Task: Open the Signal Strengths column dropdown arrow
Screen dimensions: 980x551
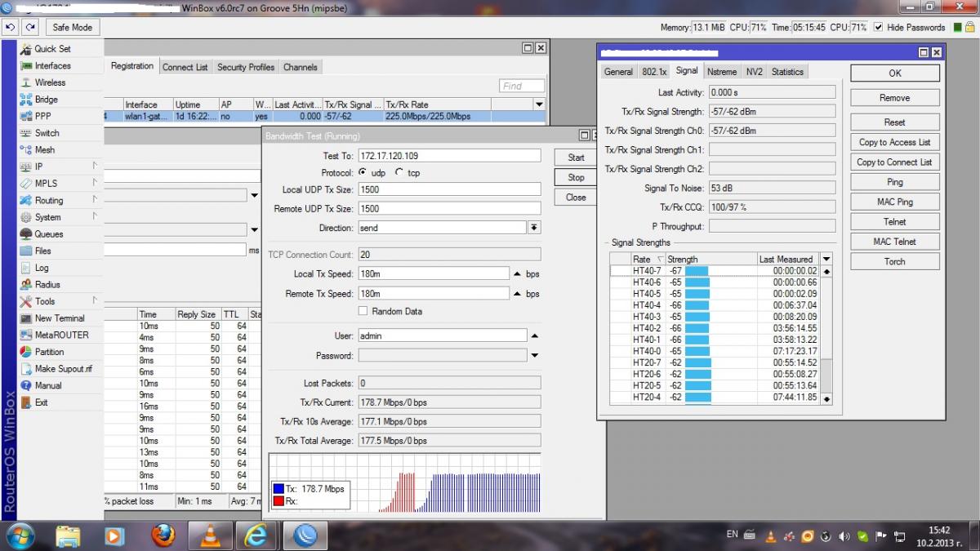Action: pos(826,259)
